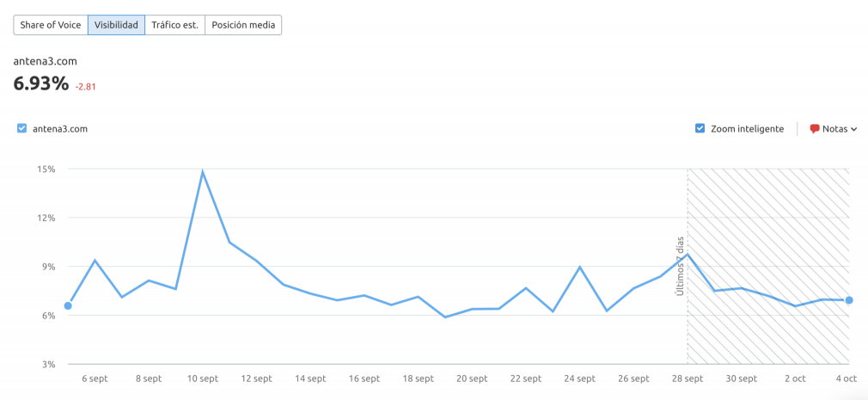Click the final data point dot at 4 oct
The height and width of the screenshot is (400, 868).
849,300
